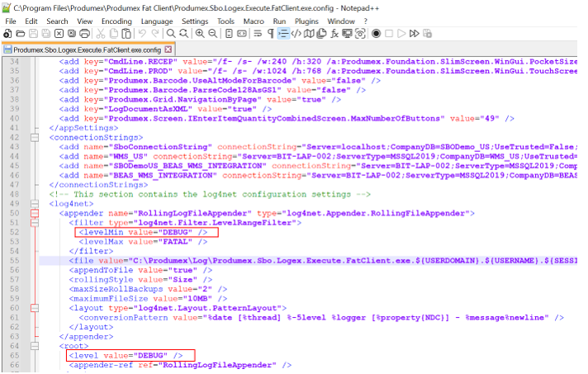Print the document using printer icon
The height and width of the screenshot is (374, 588).
coord(85,34)
